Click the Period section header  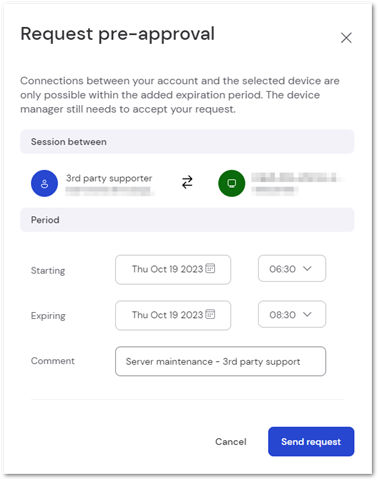(x=187, y=220)
